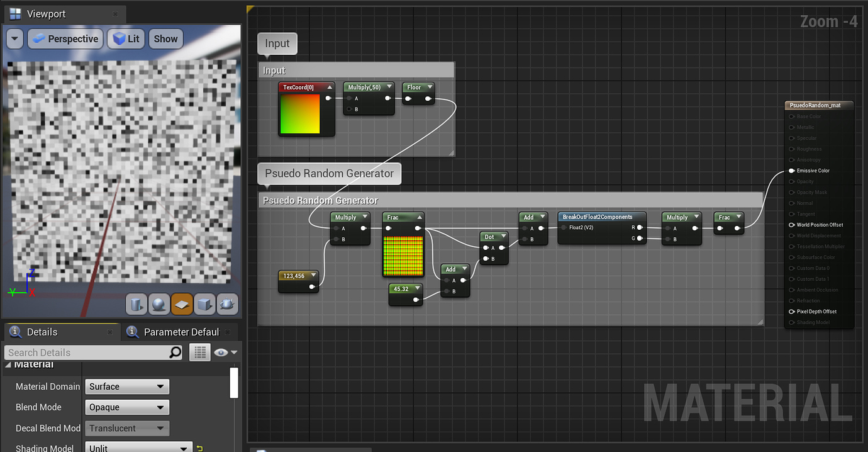Image resolution: width=868 pixels, height=452 pixels.
Task: Select the plane preview mesh icon
Action: click(182, 304)
